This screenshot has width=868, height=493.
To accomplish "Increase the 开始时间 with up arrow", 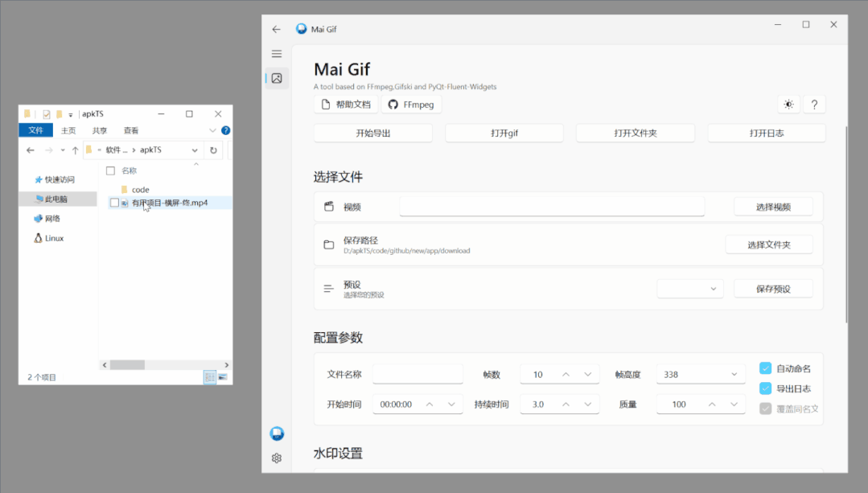I will [x=430, y=405].
